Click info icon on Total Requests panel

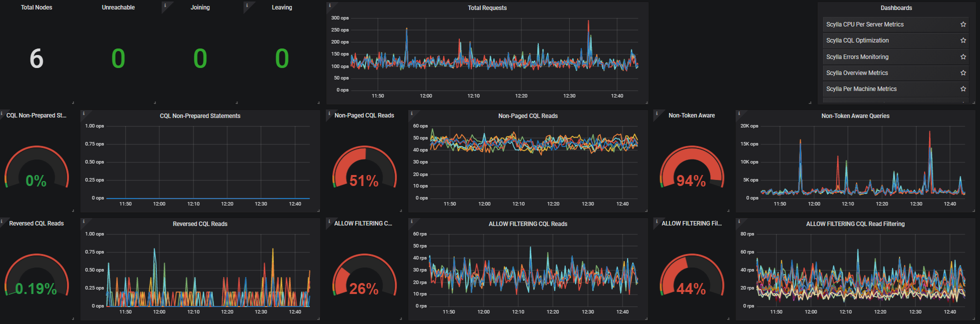(329, 5)
